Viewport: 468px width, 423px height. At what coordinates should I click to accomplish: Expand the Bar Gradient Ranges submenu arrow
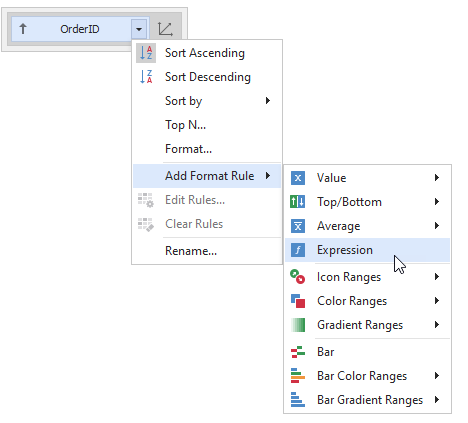pos(437,400)
